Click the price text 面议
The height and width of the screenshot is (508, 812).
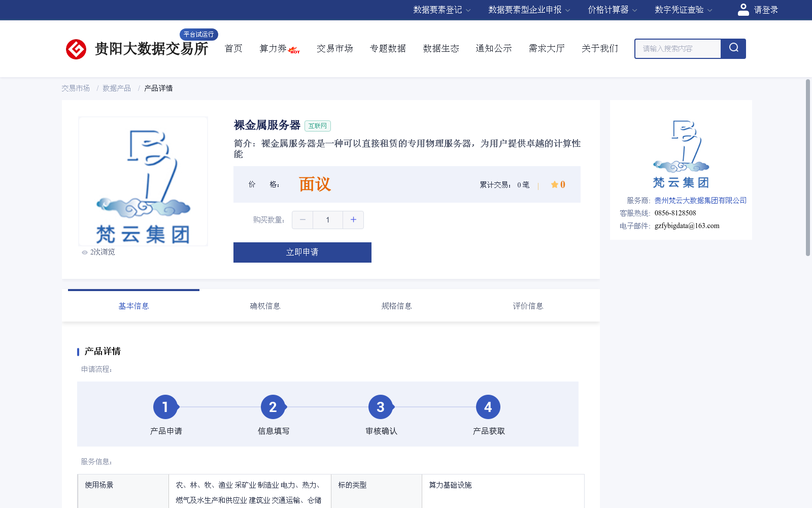315,184
